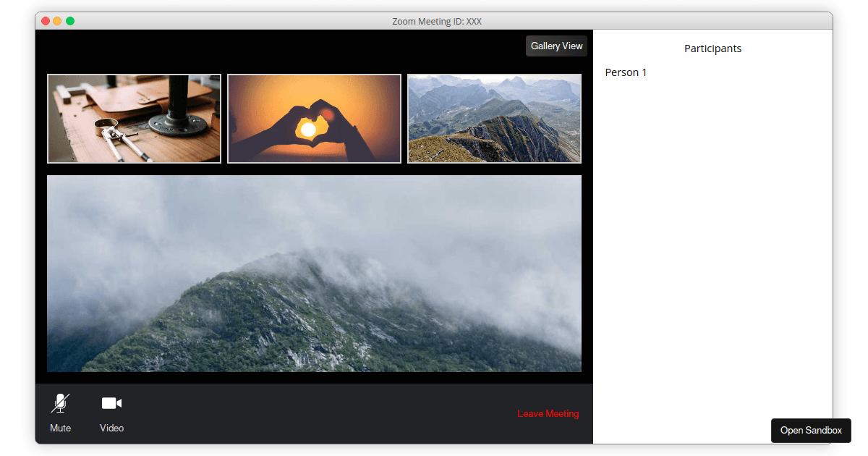Click the "Video" label under the camera

111,428
